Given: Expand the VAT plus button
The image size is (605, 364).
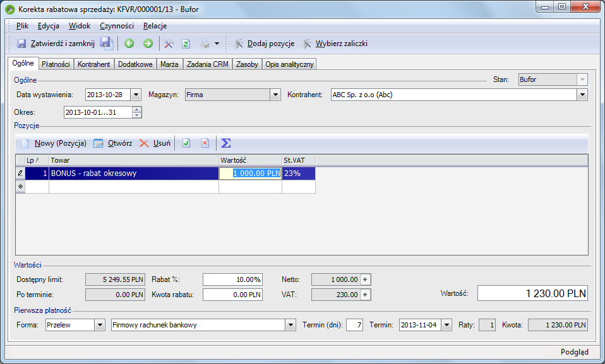Looking at the screenshot, I should point(365,295).
